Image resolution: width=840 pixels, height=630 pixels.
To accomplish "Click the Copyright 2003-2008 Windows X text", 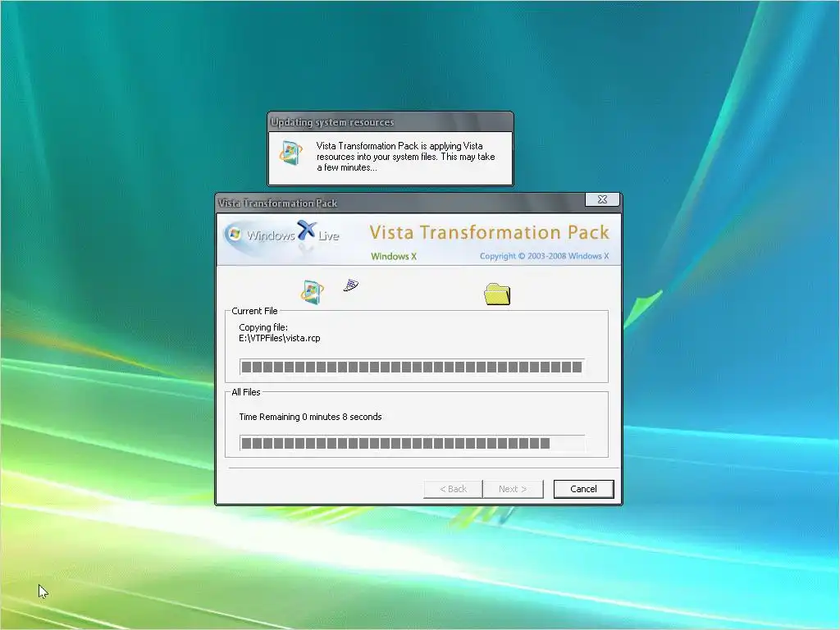I will click(545, 256).
